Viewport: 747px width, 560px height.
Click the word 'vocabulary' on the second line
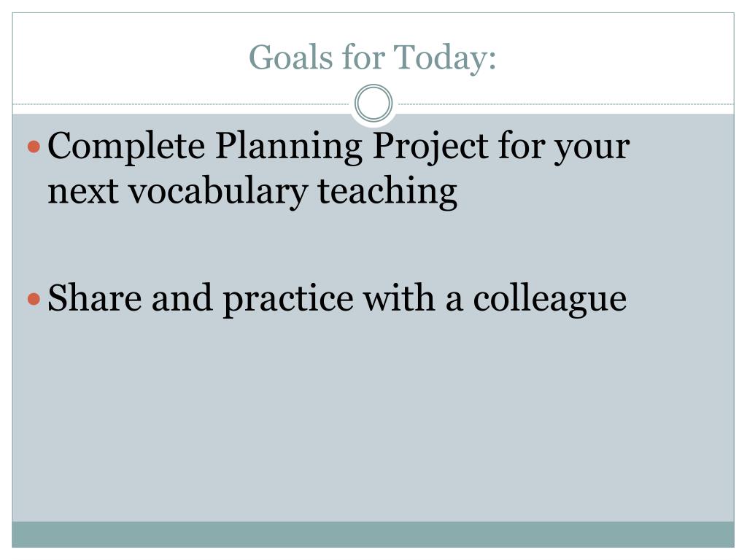click(218, 192)
